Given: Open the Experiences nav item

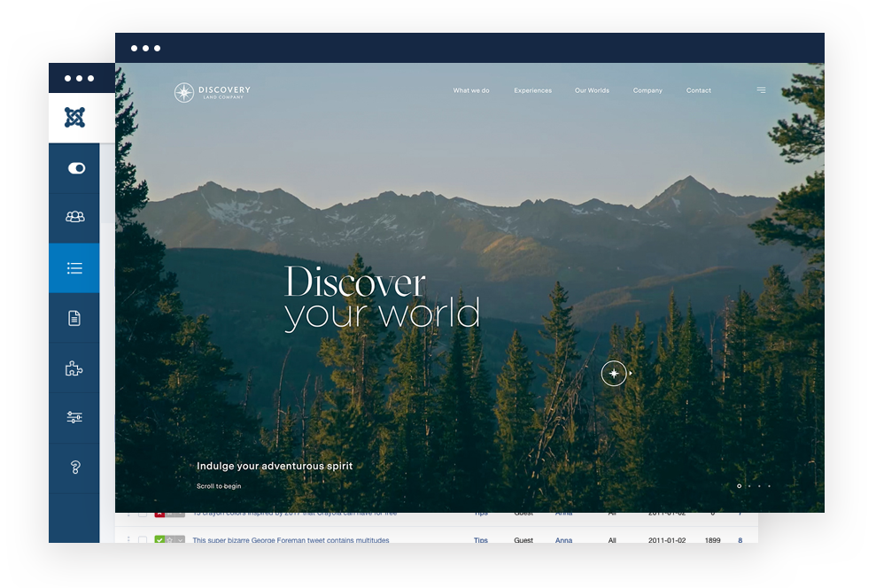Looking at the screenshot, I should (532, 90).
